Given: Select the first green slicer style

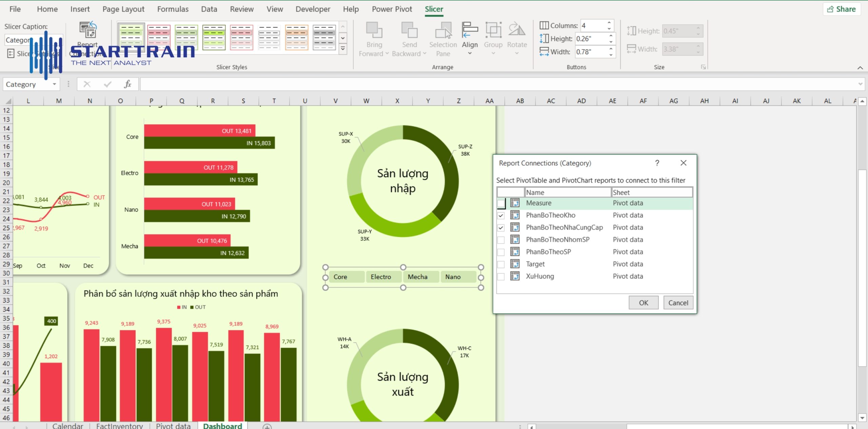Looking at the screenshot, I should (131, 37).
